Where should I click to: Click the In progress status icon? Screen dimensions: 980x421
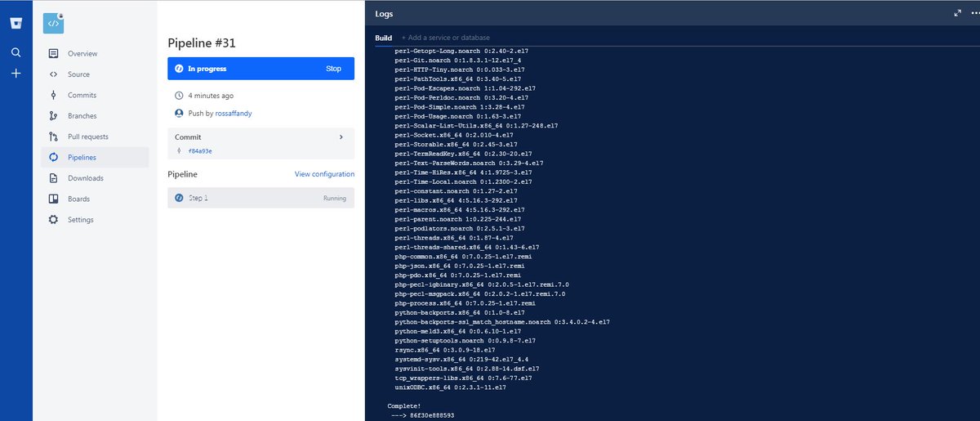(x=179, y=69)
